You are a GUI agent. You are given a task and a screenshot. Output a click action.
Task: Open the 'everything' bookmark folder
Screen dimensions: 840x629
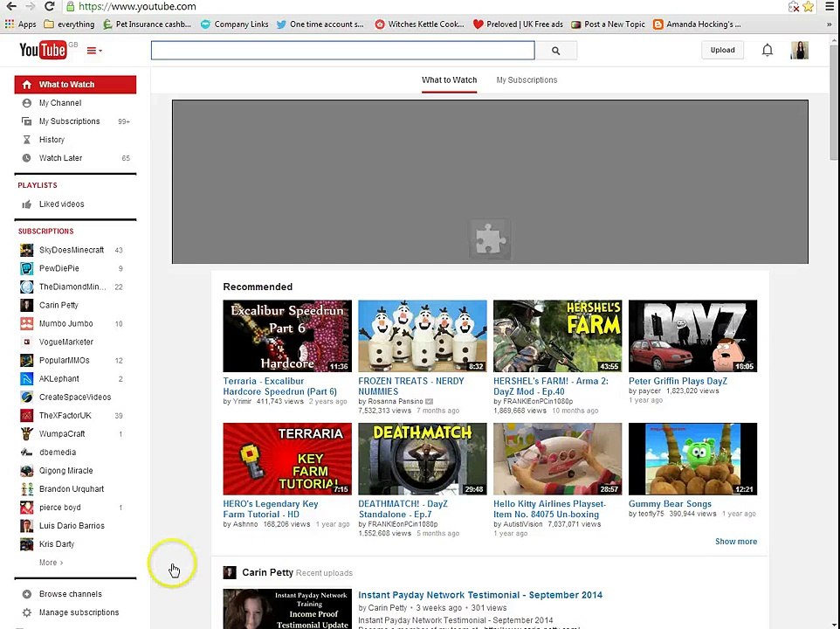(x=69, y=24)
